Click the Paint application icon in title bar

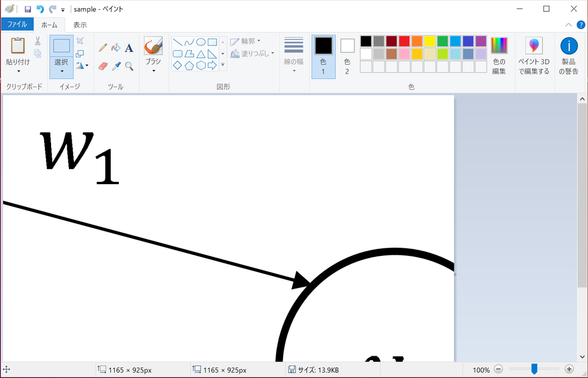(9, 9)
